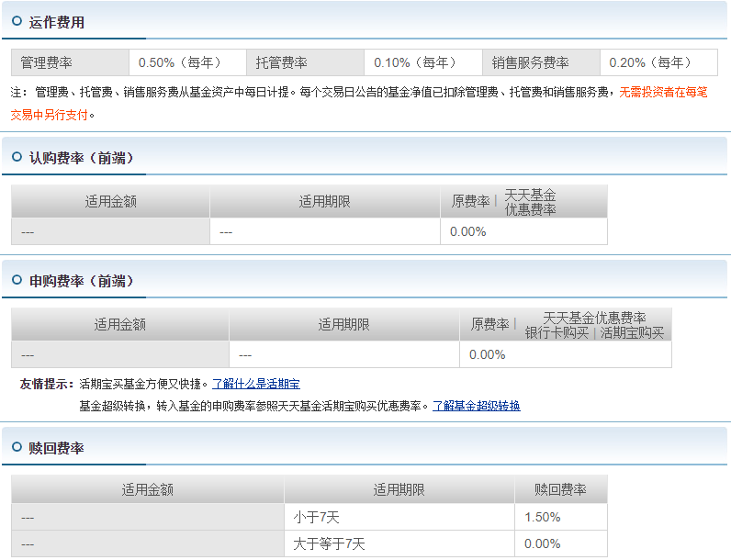Select 0.00% value in 认购费率 table
Screen dimensions: 731x560
[524, 231]
